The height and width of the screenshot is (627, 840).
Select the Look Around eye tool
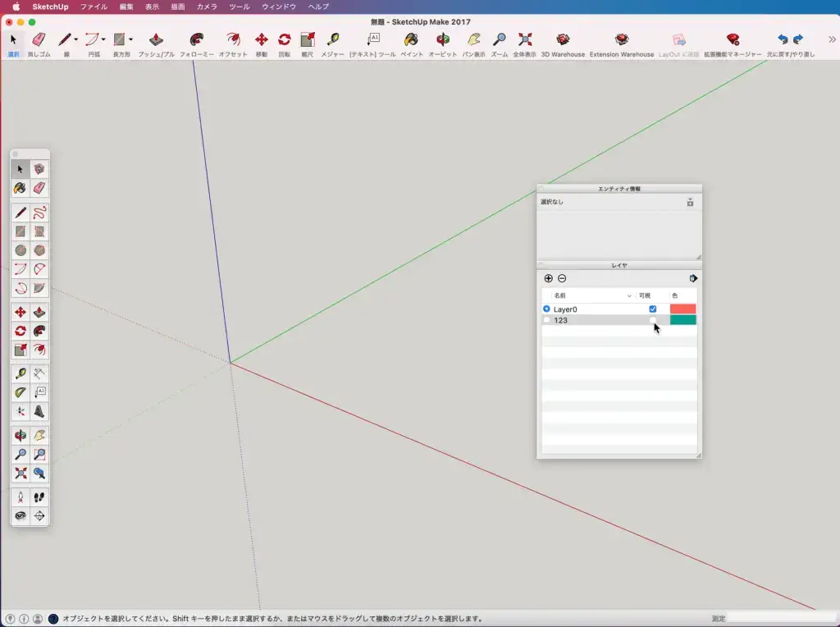click(21, 516)
